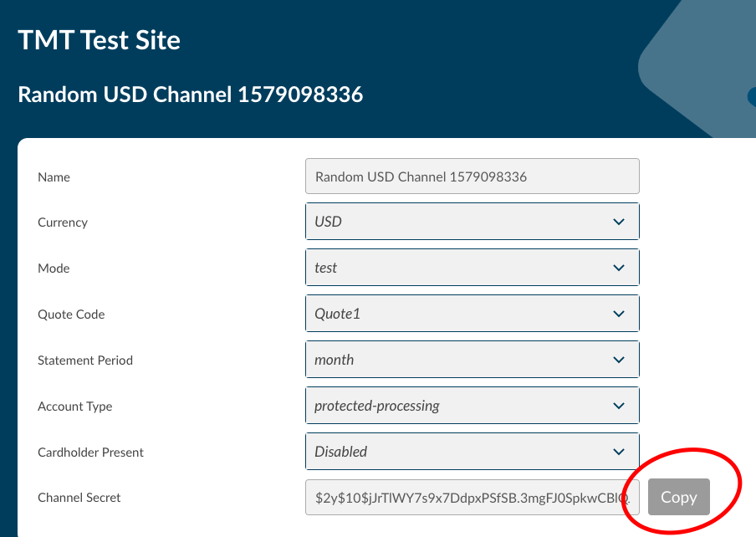This screenshot has width=756, height=537.
Task: Click the Account Type chevron arrow
Action: point(619,406)
